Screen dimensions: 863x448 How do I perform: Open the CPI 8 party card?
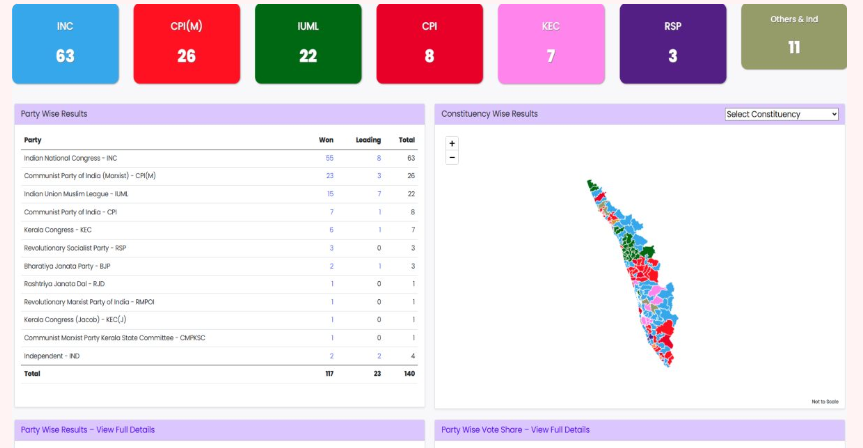429,44
